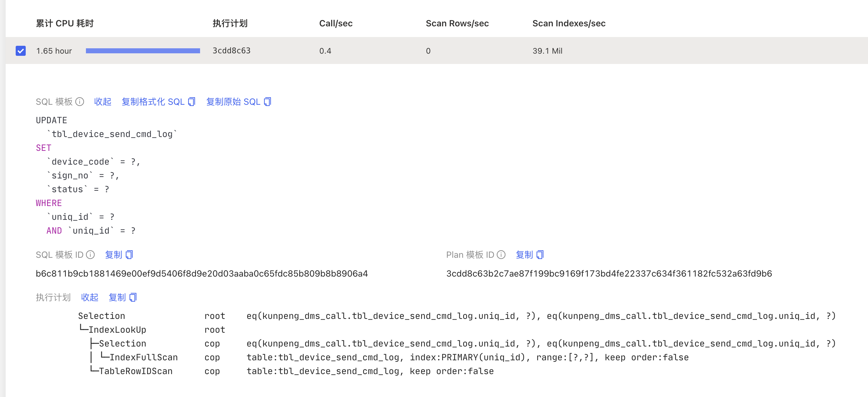
Task: Click the Scan Indexes/sec column header
Action: tap(569, 23)
